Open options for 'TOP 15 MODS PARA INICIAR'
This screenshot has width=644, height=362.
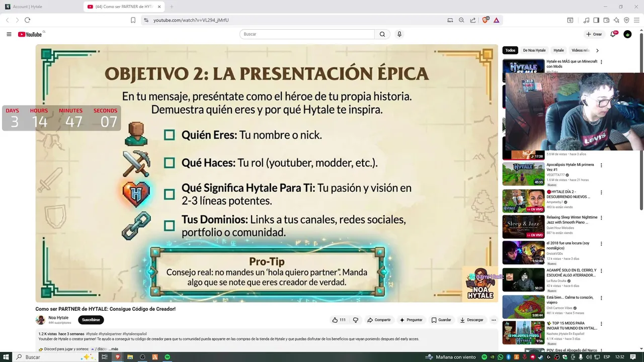[x=601, y=324]
